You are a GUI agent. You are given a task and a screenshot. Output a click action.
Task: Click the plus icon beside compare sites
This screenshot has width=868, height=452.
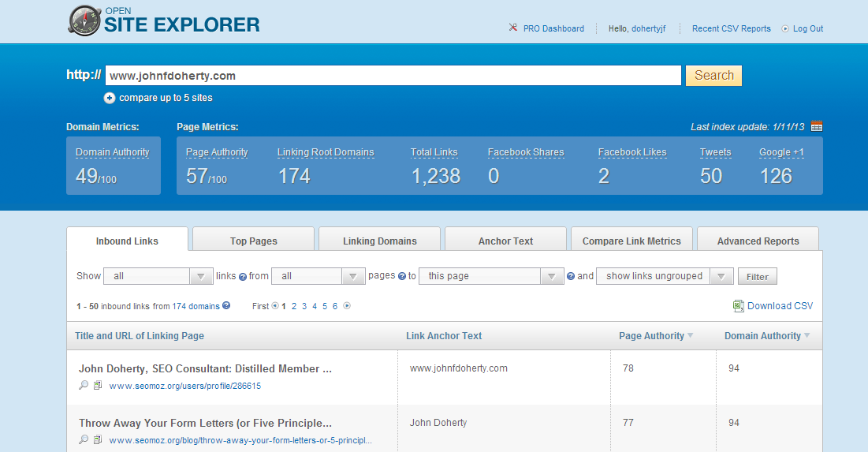110,98
